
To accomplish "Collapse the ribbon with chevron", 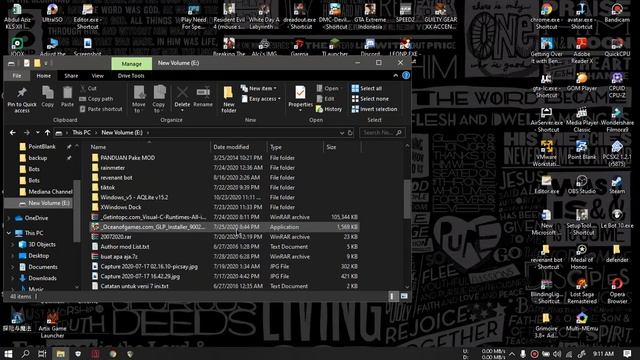I will click(395, 76).
